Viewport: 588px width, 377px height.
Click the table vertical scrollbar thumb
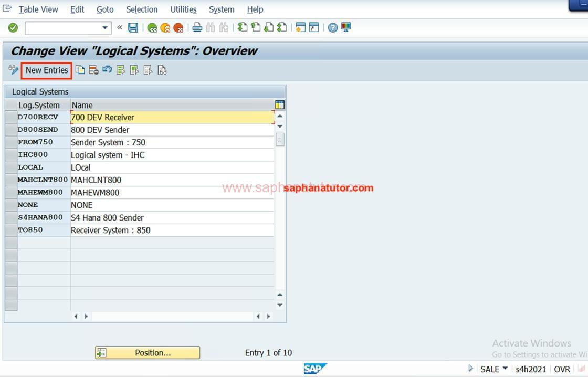click(x=280, y=140)
